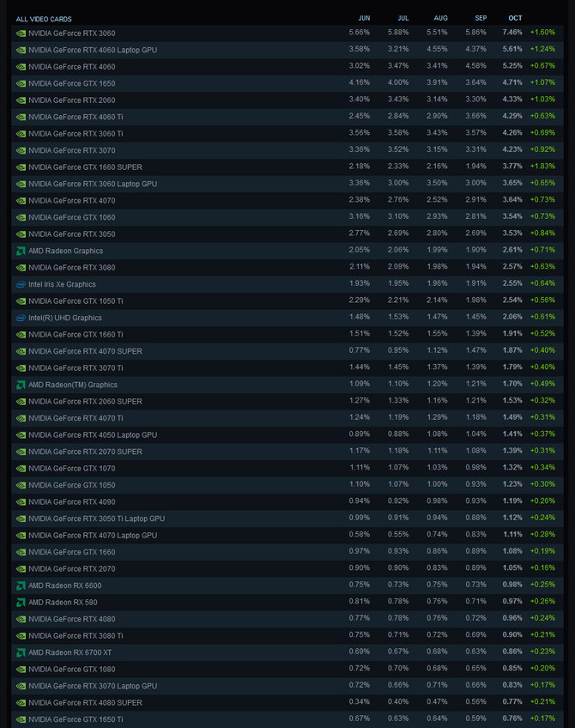Select the NVIDIA GeForce RTX 4080 name

click(72, 619)
